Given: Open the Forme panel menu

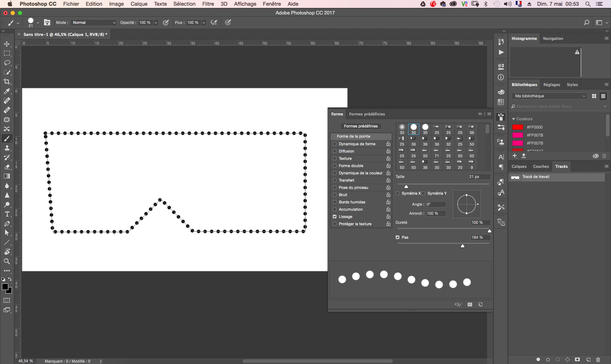Looking at the screenshot, I should point(489,114).
